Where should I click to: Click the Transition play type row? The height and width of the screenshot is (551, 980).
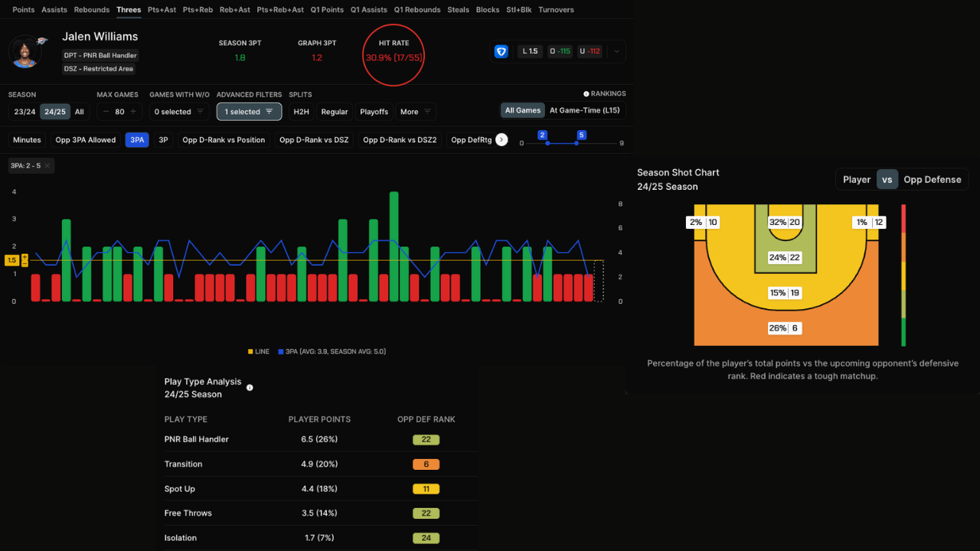click(x=321, y=464)
